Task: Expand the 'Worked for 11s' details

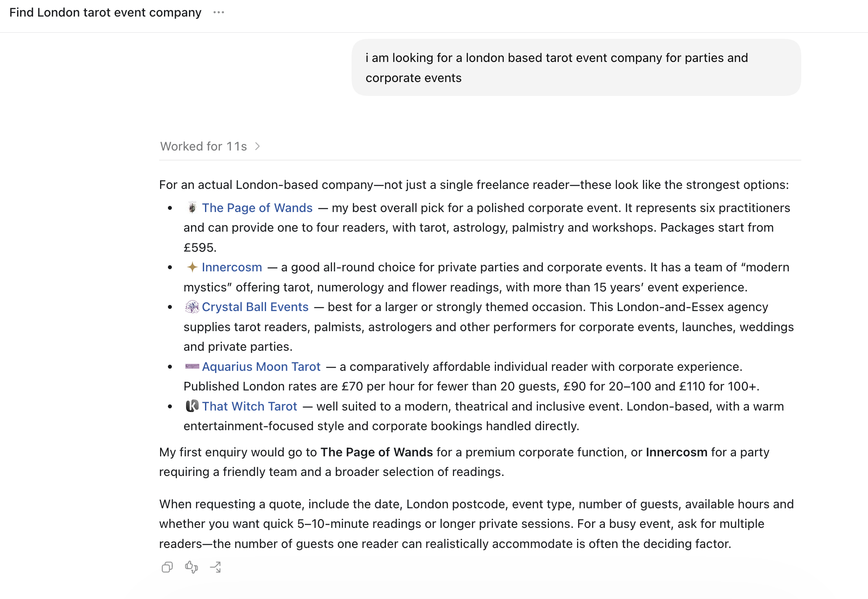Action: click(210, 146)
